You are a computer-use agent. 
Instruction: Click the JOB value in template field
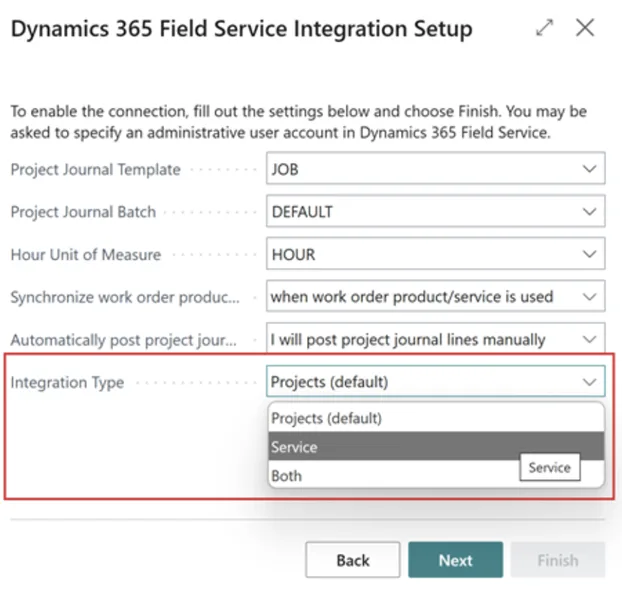point(285,169)
